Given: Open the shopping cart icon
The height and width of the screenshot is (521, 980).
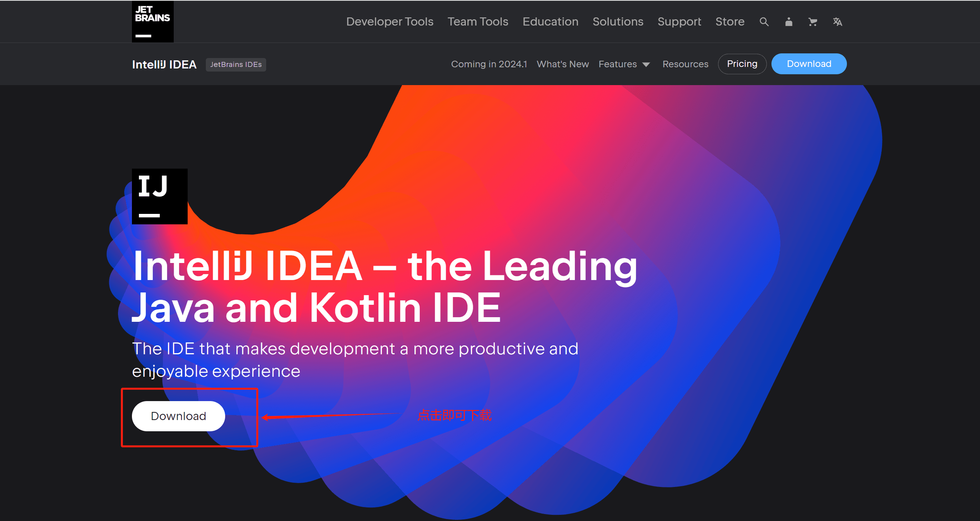Looking at the screenshot, I should pyautogui.click(x=813, y=22).
